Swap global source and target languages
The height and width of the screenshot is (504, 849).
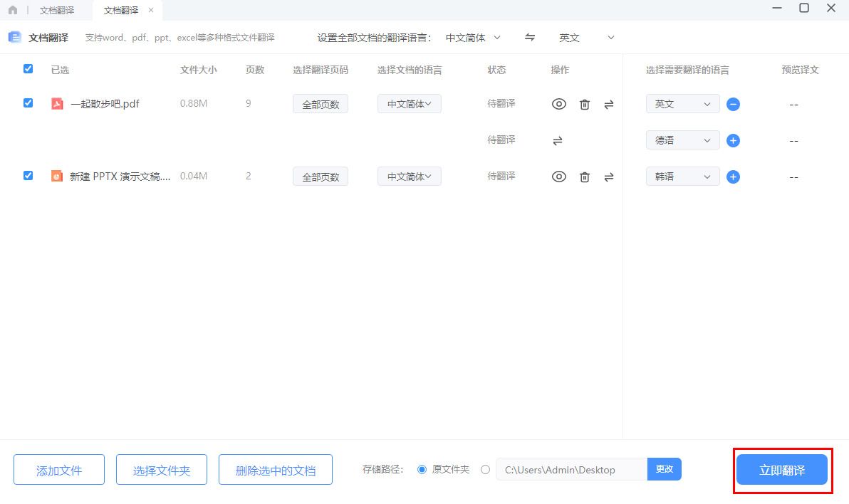point(530,37)
